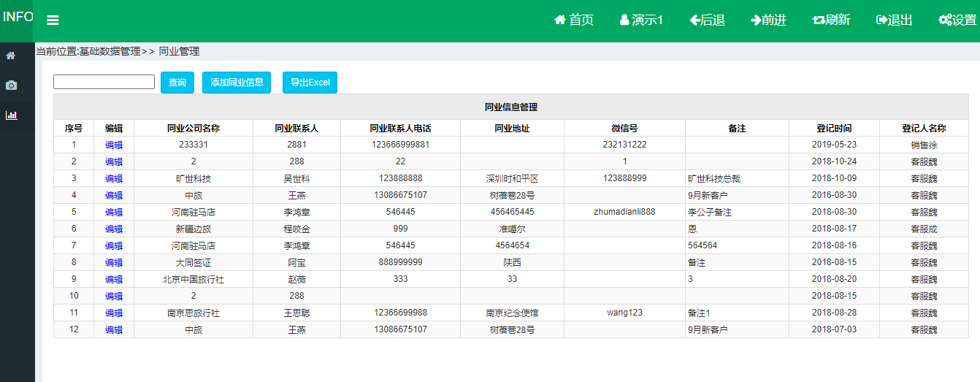The image size is (980, 382).
Task: Open the 设置 settings gears
Action: tap(957, 20)
